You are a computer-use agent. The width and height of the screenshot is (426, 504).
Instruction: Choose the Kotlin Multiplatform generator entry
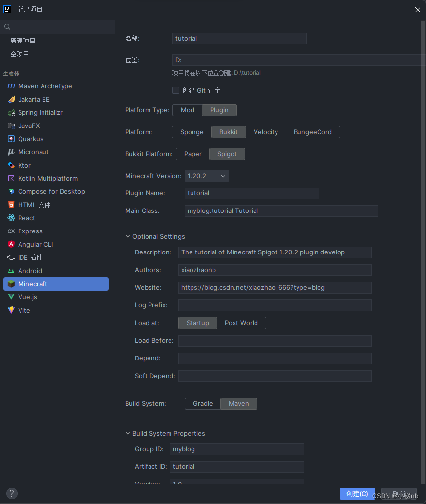coord(56,178)
